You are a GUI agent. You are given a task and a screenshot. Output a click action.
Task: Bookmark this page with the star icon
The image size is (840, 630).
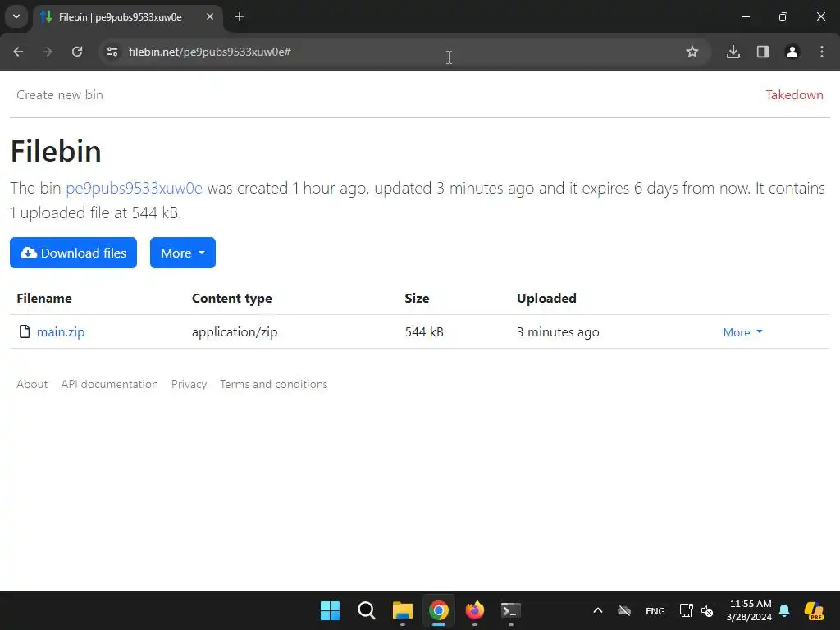pyautogui.click(x=692, y=52)
